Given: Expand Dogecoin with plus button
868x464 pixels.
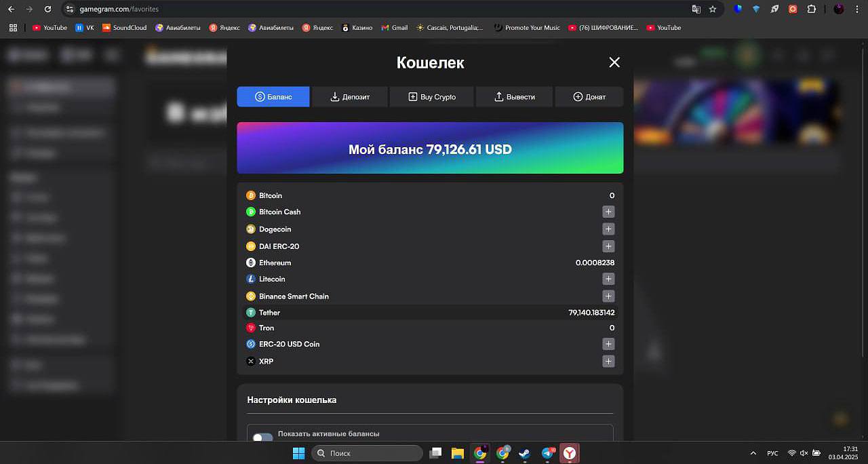Looking at the screenshot, I should [608, 229].
